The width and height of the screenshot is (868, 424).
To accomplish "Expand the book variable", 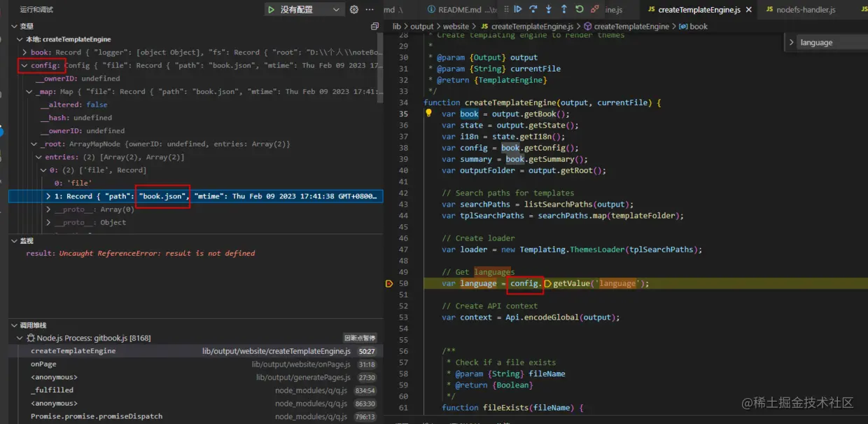I will point(25,53).
